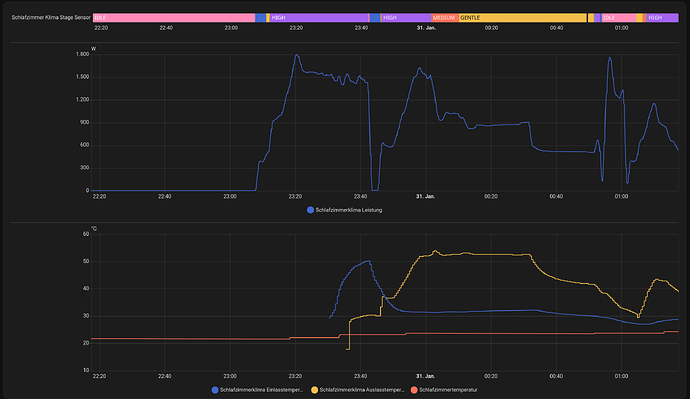The height and width of the screenshot is (399, 690).
Task: Click the 300 watt axis value
Action: click(x=84, y=168)
